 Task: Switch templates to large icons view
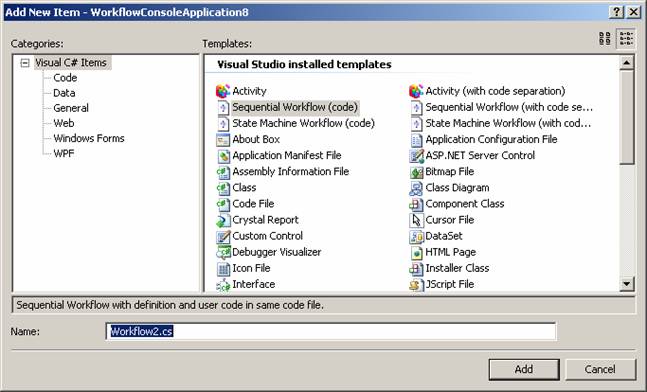pyautogui.click(x=605, y=39)
